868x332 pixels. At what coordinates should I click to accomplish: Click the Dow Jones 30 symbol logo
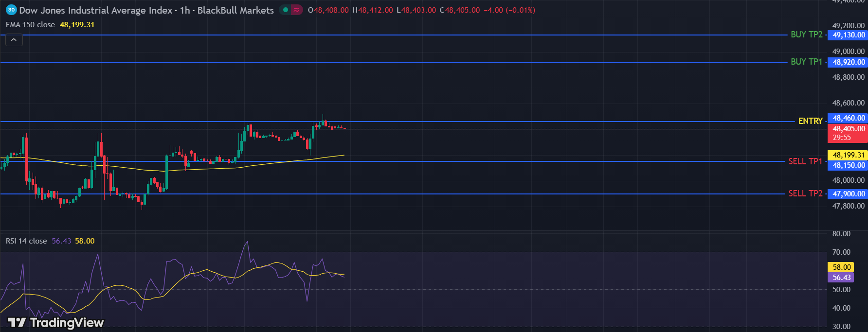pyautogui.click(x=11, y=10)
